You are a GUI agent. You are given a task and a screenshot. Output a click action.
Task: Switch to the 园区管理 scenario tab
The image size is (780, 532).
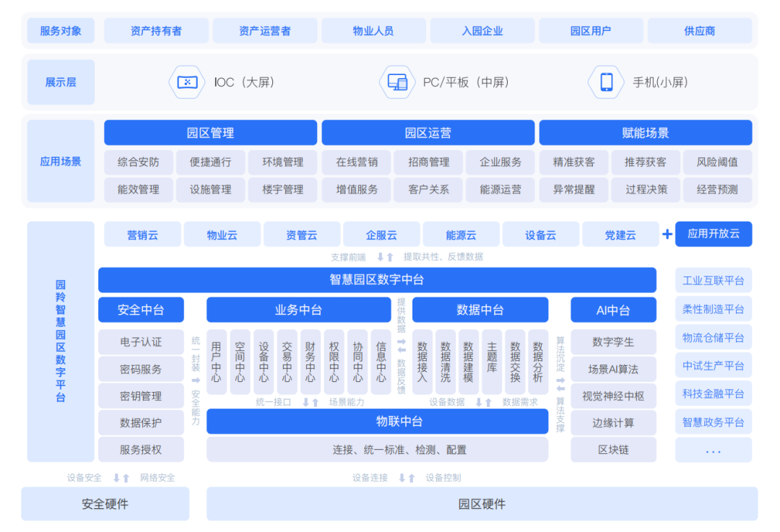coord(210,132)
